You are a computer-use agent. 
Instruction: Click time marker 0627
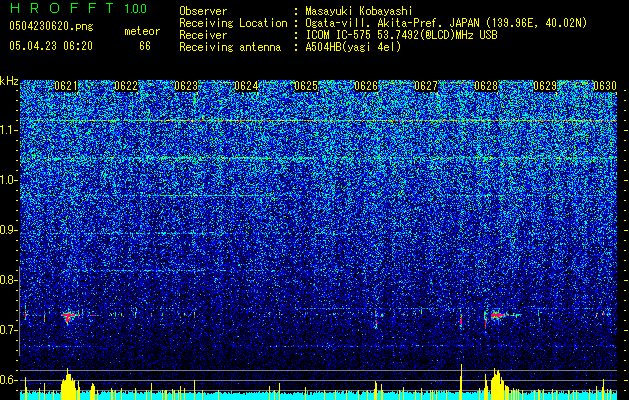coord(426,86)
